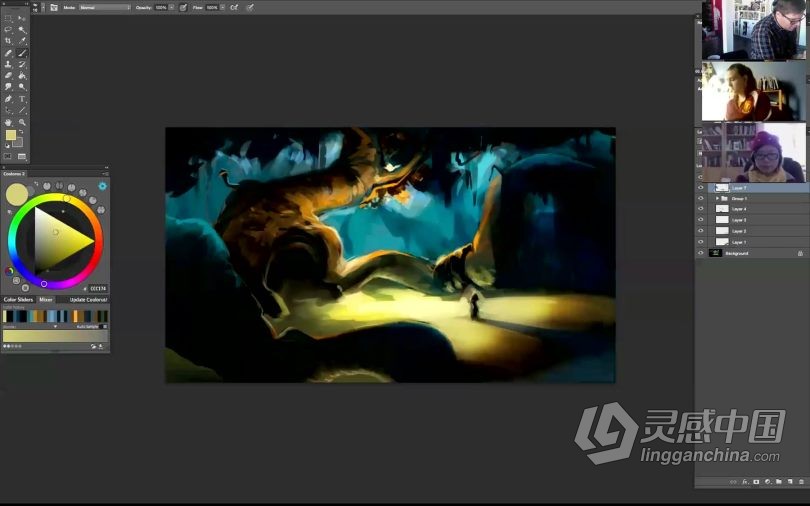The image size is (810, 506).
Task: Create a new layer from Layers panel footer
Action: [x=790, y=481]
